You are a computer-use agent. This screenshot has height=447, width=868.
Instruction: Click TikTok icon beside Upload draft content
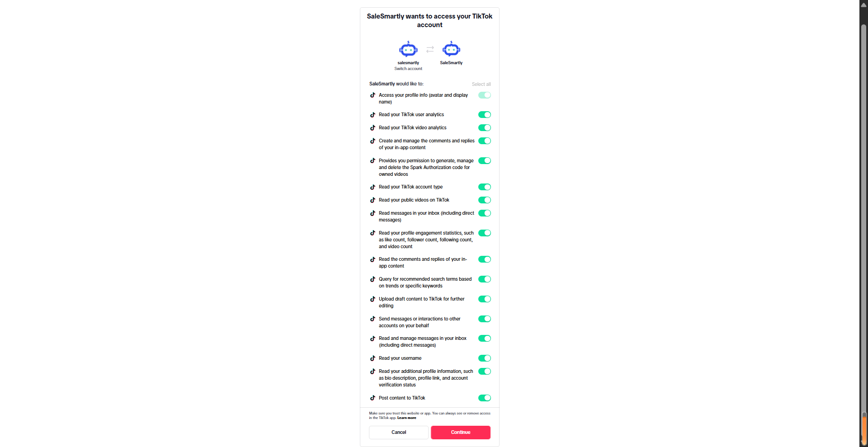tap(373, 299)
